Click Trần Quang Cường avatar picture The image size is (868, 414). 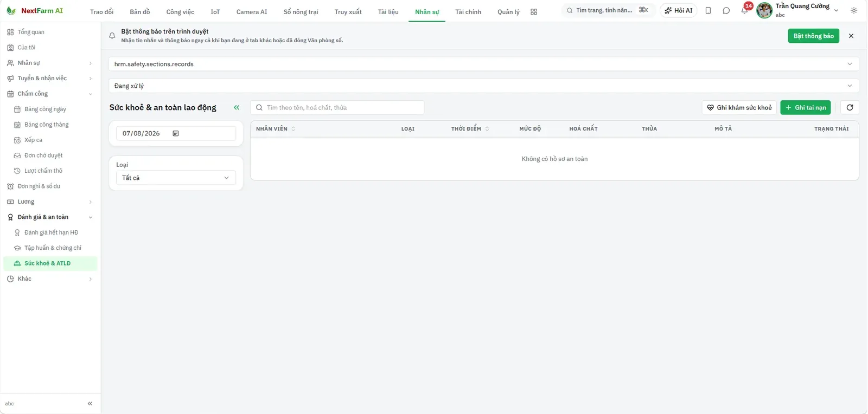point(764,10)
